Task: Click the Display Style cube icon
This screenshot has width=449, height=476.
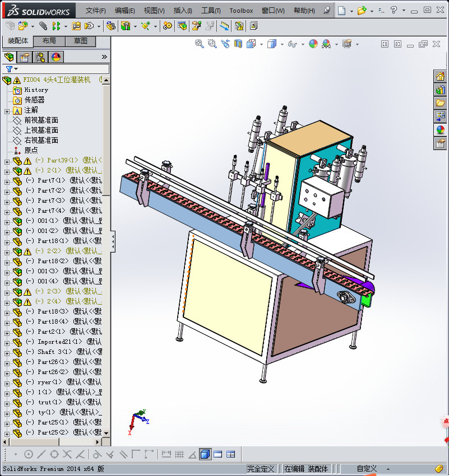Action: click(272, 44)
